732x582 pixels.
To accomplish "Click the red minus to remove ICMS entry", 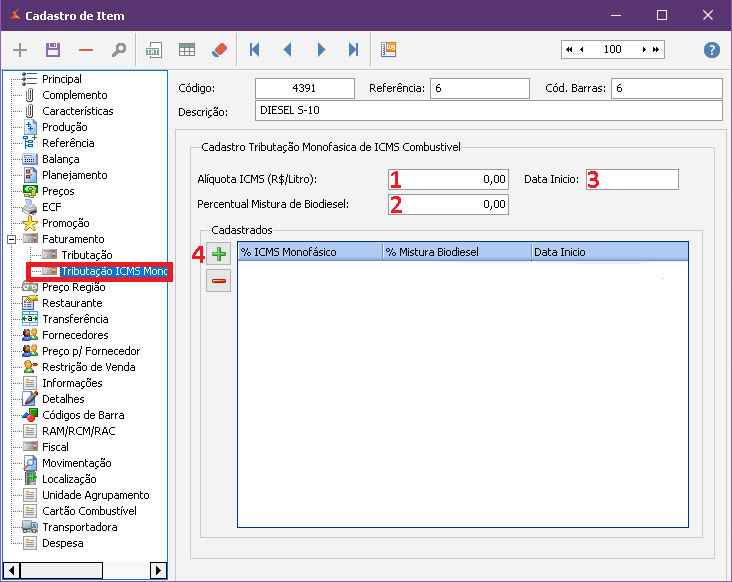I will pyautogui.click(x=219, y=282).
